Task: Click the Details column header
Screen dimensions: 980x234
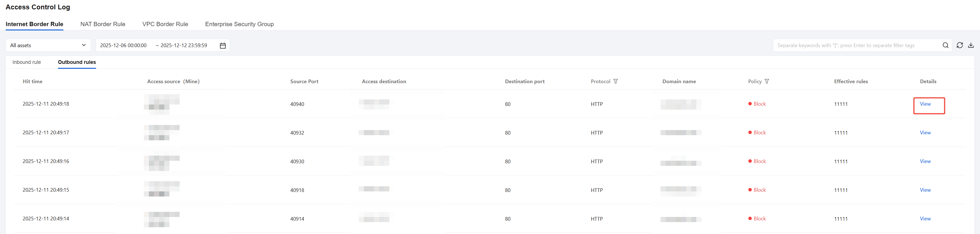Action: click(x=928, y=81)
